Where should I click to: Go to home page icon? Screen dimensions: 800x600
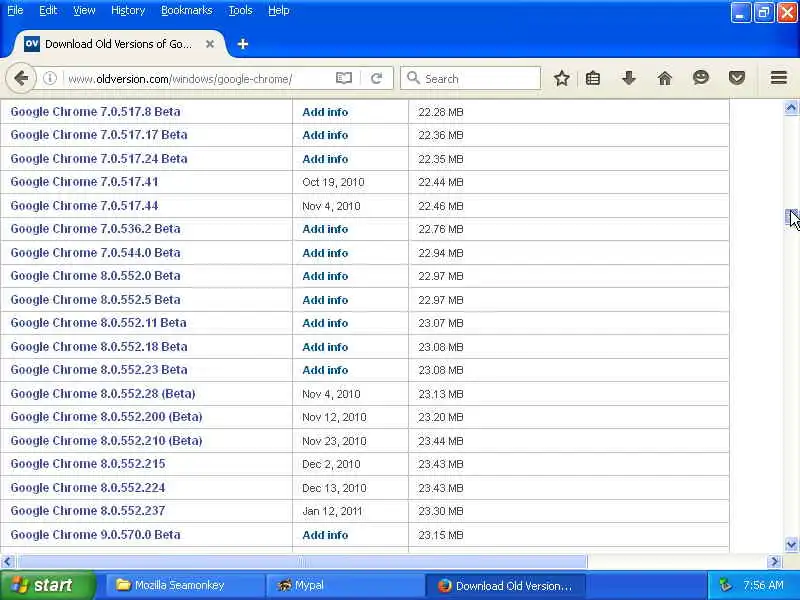(664, 79)
